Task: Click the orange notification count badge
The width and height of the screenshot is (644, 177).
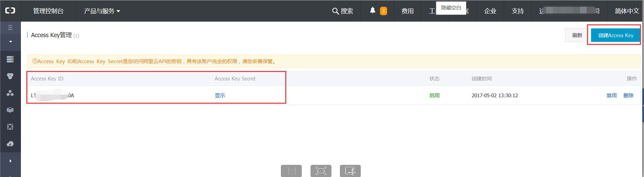Action: click(383, 11)
